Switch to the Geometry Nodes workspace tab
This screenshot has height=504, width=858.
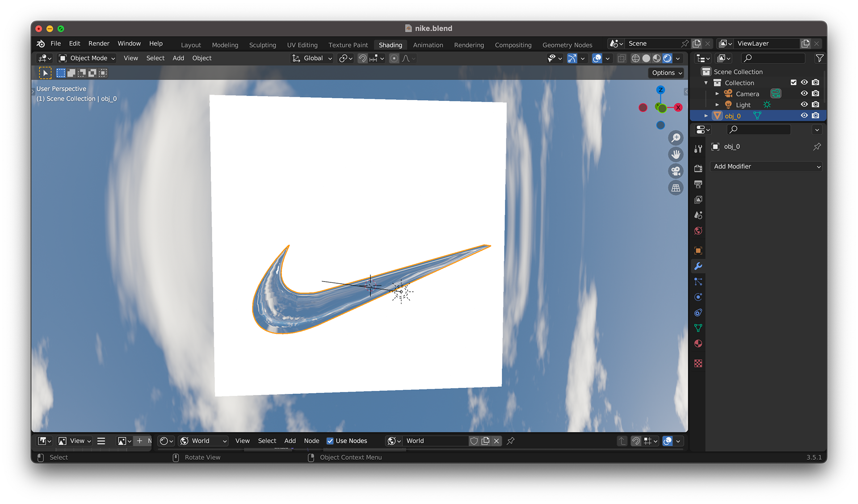[567, 45]
